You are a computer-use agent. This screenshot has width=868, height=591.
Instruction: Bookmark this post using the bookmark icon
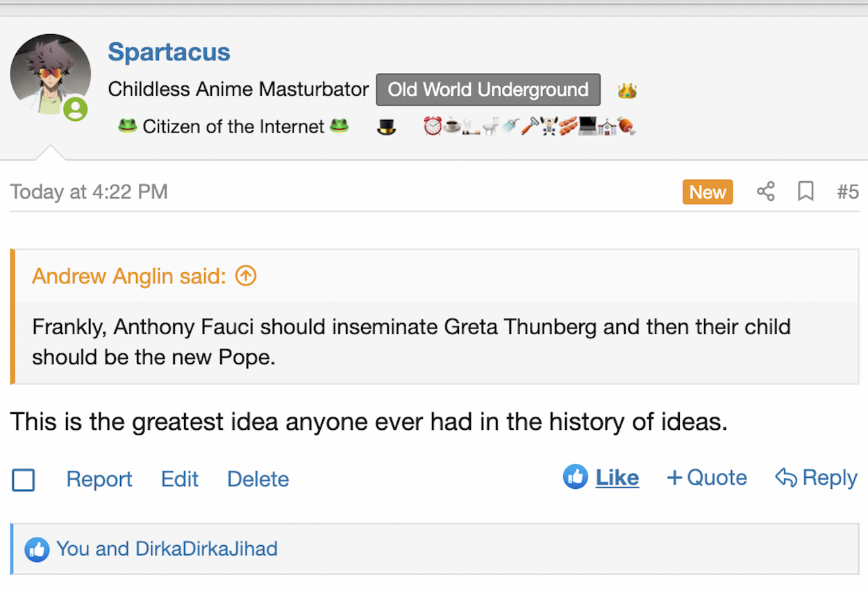point(806,192)
